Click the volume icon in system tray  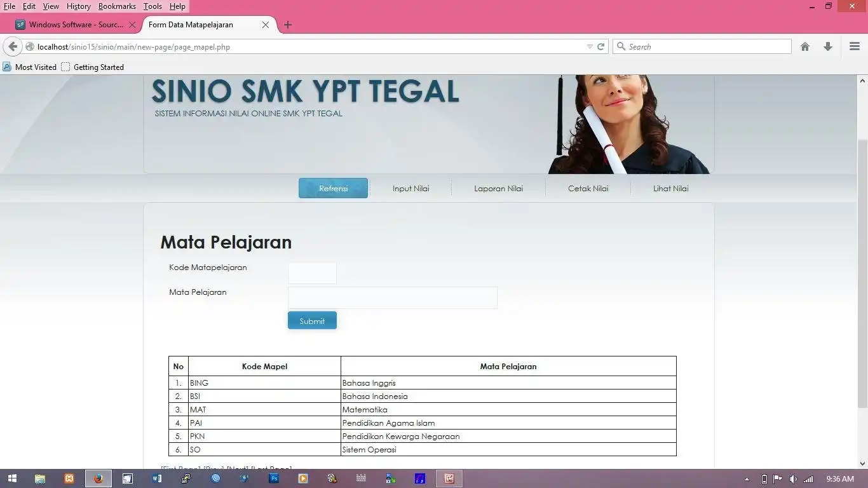tap(792, 479)
